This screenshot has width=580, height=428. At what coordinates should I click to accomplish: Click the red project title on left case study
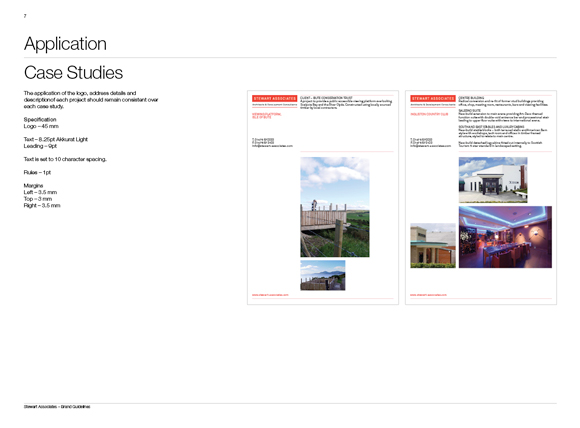click(x=267, y=115)
